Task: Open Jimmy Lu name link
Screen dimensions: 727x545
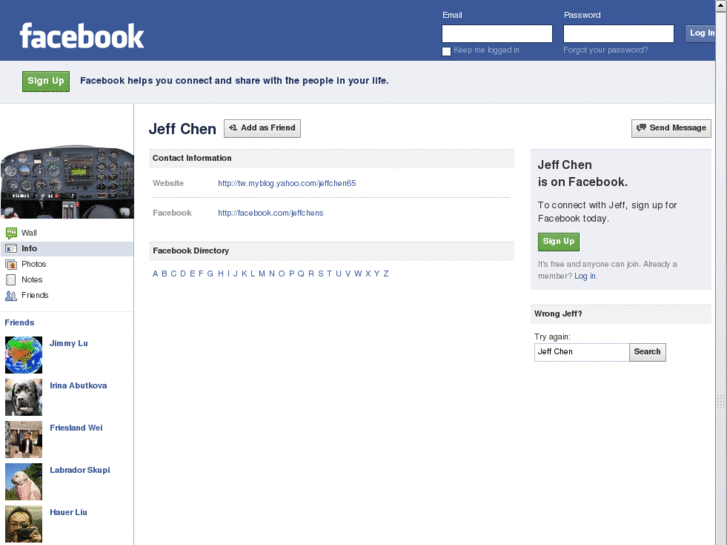Action: [69, 343]
